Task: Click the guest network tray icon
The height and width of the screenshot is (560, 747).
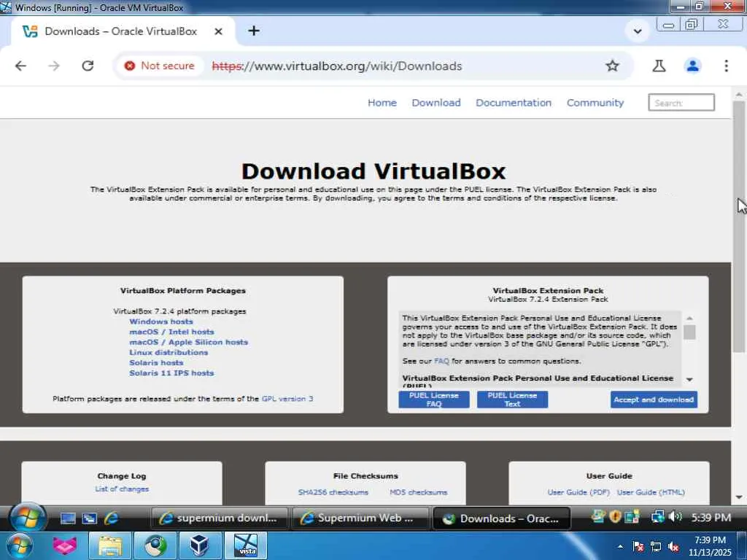Action: pos(657,517)
